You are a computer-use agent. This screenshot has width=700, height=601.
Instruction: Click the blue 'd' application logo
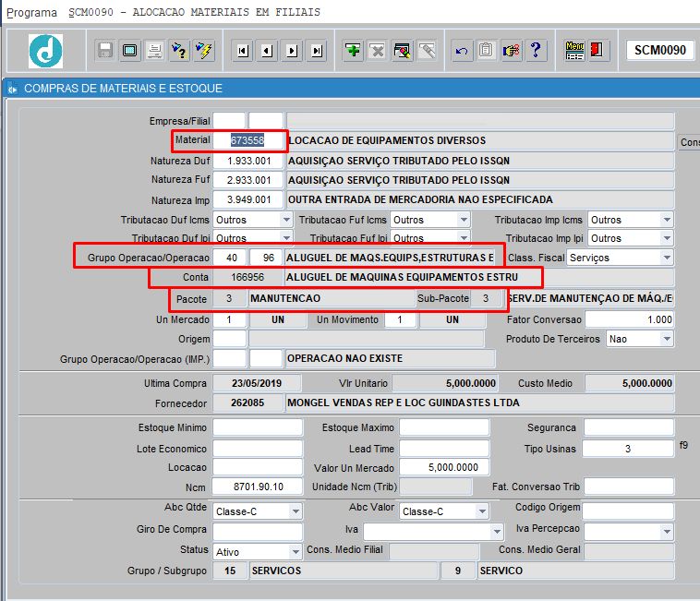(x=45, y=51)
